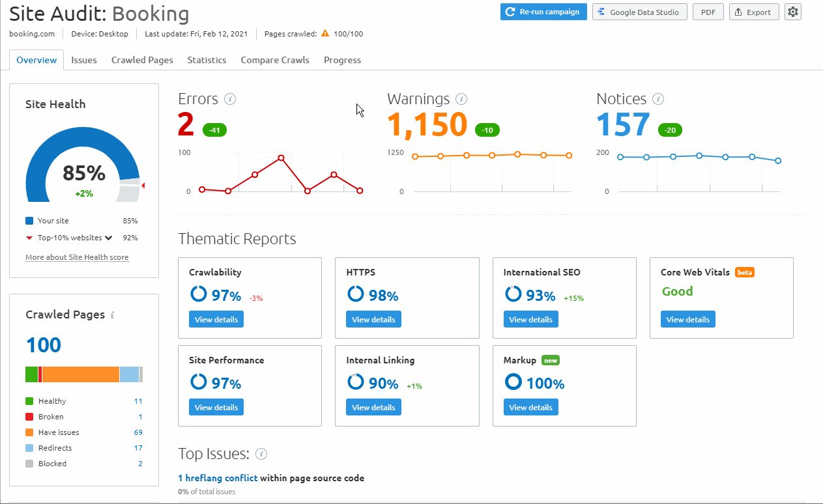Click the Redirects light blue legend swatch

coord(29,448)
